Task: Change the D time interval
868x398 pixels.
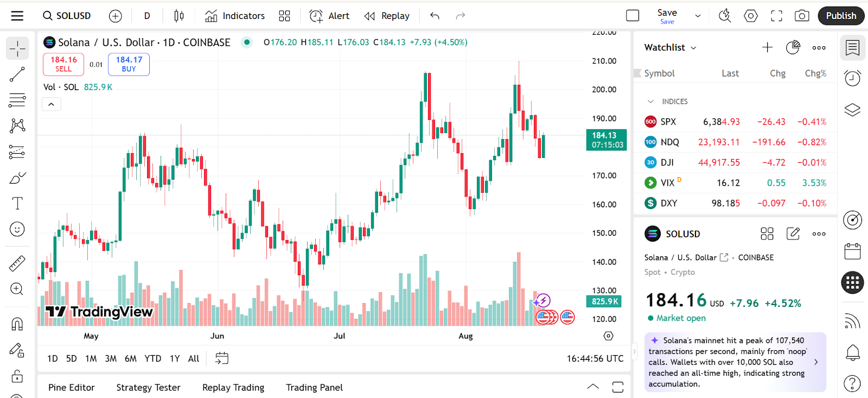Action: pyautogui.click(x=147, y=16)
